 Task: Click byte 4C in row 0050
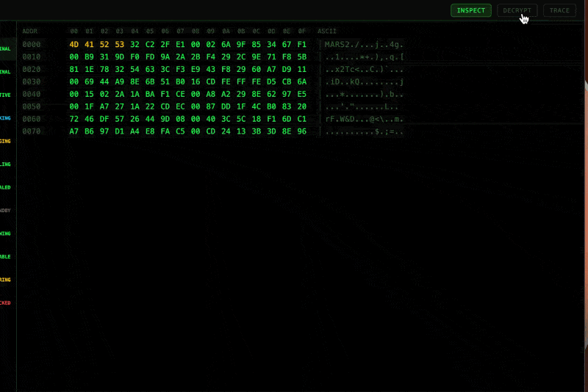(x=256, y=106)
